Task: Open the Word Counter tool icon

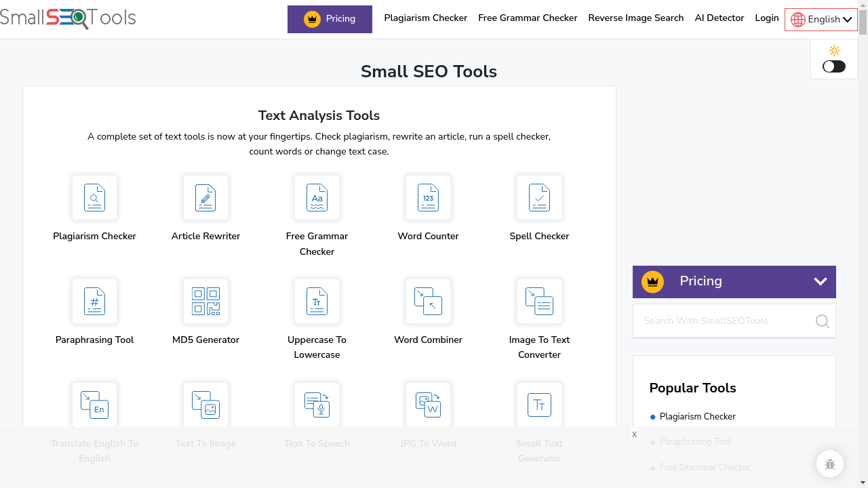Action: (428, 198)
